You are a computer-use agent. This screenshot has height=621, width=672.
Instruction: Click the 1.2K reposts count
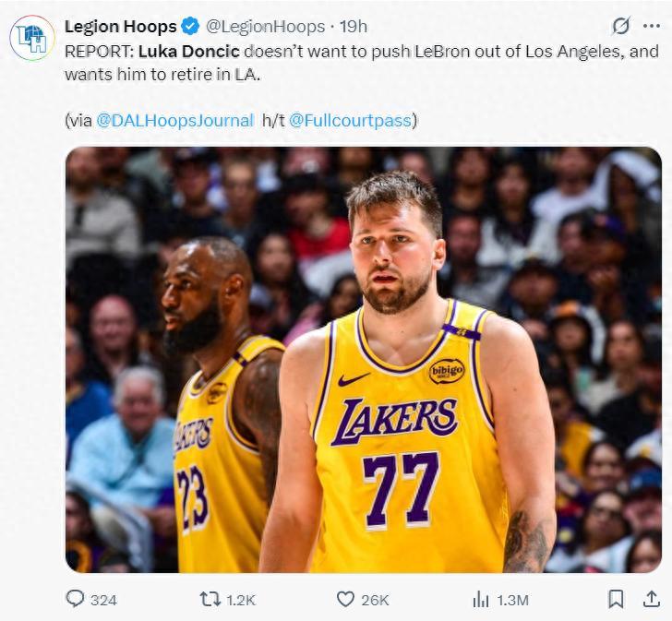(x=240, y=600)
